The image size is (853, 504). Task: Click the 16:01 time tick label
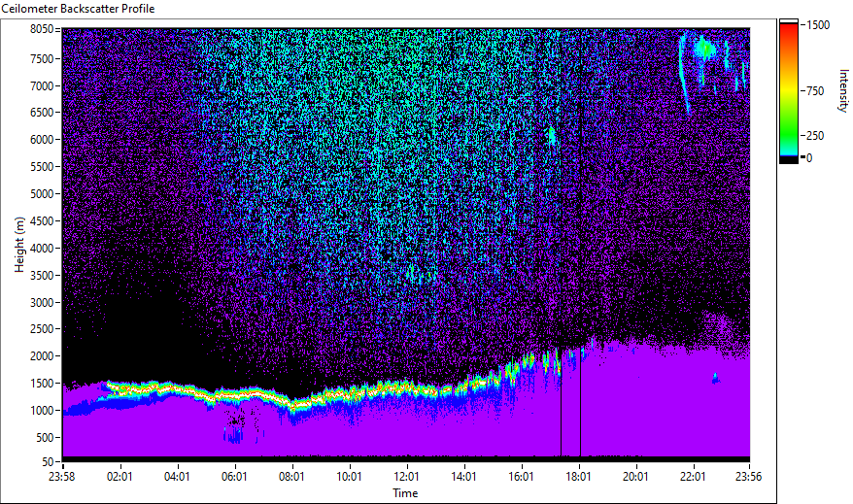coord(521,477)
